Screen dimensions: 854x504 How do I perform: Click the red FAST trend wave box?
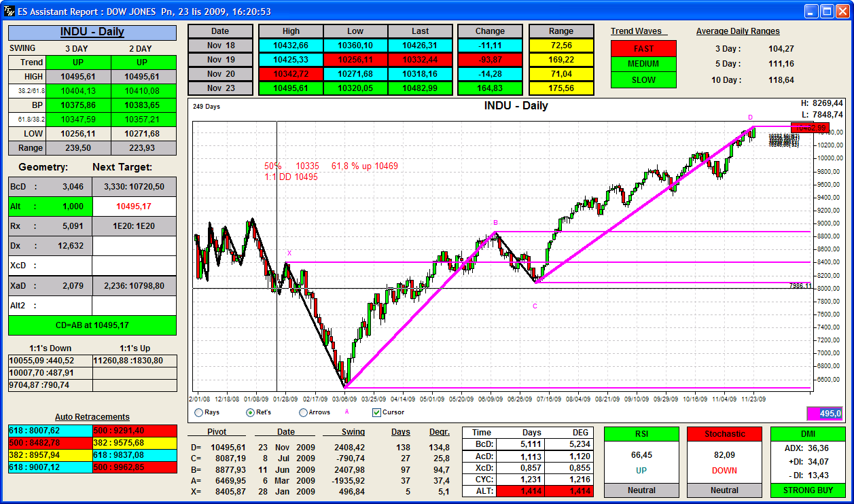click(x=643, y=48)
